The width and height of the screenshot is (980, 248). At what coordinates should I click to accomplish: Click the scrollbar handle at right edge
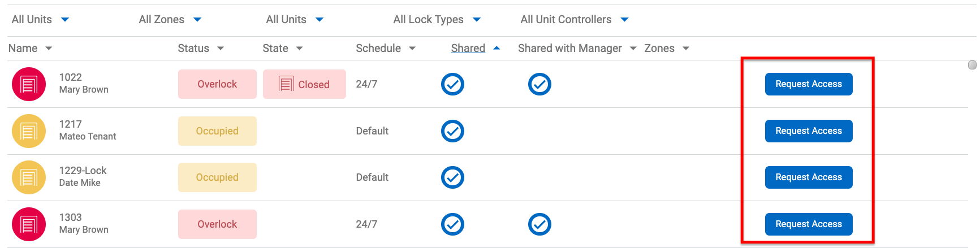pos(972,65)
